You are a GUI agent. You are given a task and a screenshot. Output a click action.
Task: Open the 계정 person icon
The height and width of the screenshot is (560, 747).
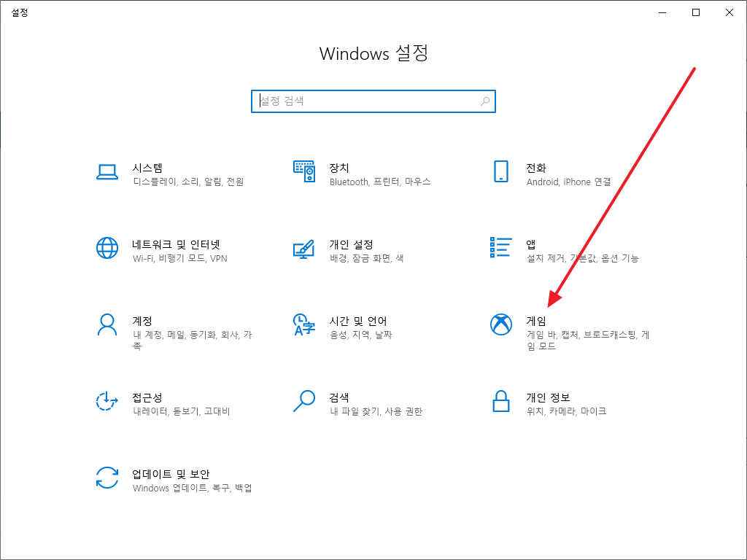(x=107, y=324)
